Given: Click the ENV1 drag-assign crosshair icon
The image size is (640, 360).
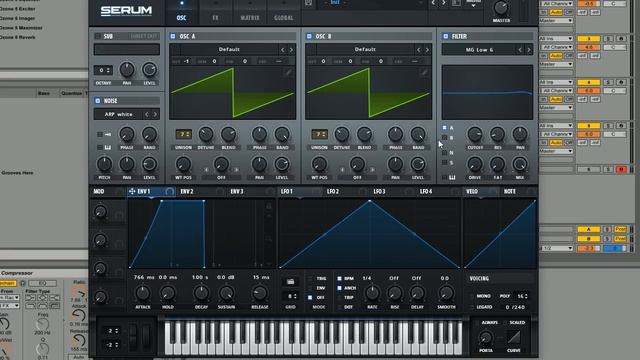Looking at the screenshot, I should 132,191.
